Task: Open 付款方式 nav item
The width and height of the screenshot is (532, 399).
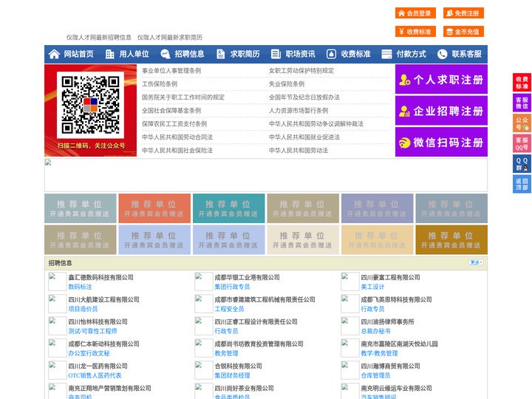Action: [412, 54]
